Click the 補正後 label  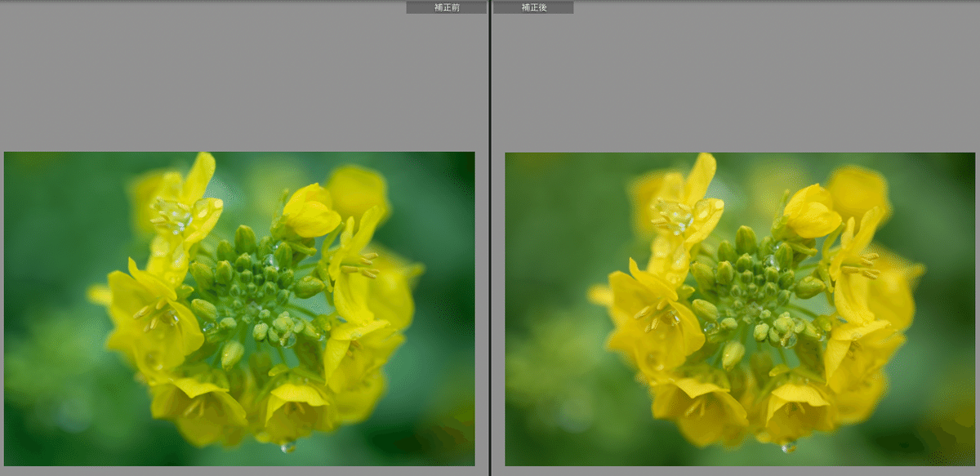coord(532,7)
